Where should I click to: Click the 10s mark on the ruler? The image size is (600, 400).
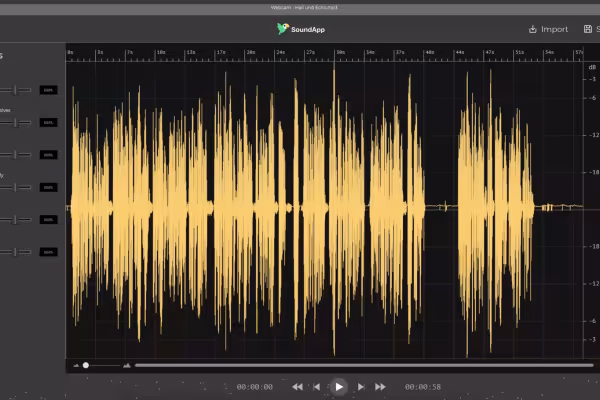tap(161, 52)
